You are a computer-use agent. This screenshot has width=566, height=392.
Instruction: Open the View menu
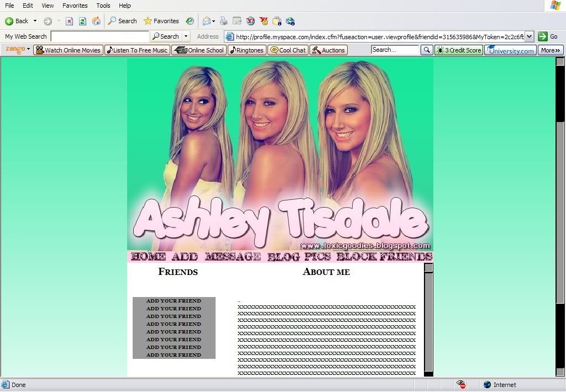click(48, 6)
